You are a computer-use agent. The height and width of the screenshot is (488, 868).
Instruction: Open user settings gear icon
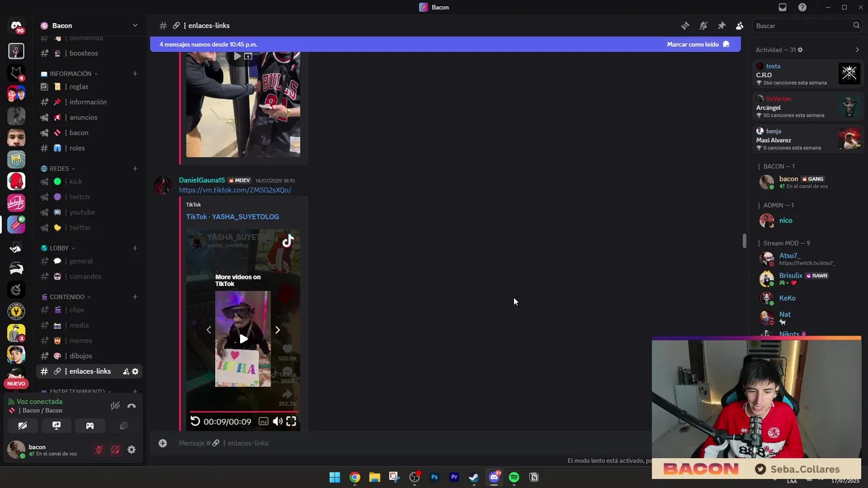coord(132,449)
